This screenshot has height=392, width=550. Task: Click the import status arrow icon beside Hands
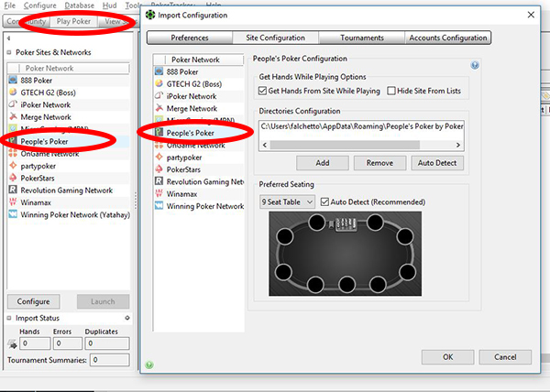click(12, 344)
